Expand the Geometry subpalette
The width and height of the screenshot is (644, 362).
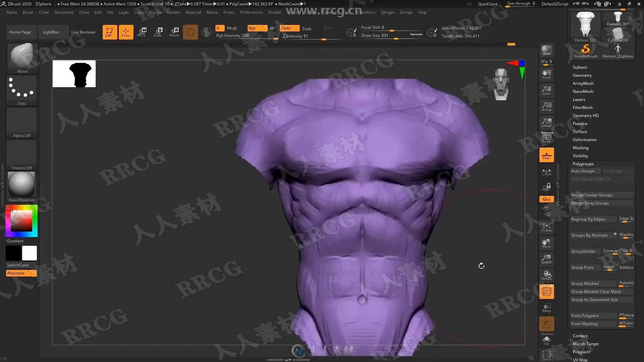click(582, 75)
